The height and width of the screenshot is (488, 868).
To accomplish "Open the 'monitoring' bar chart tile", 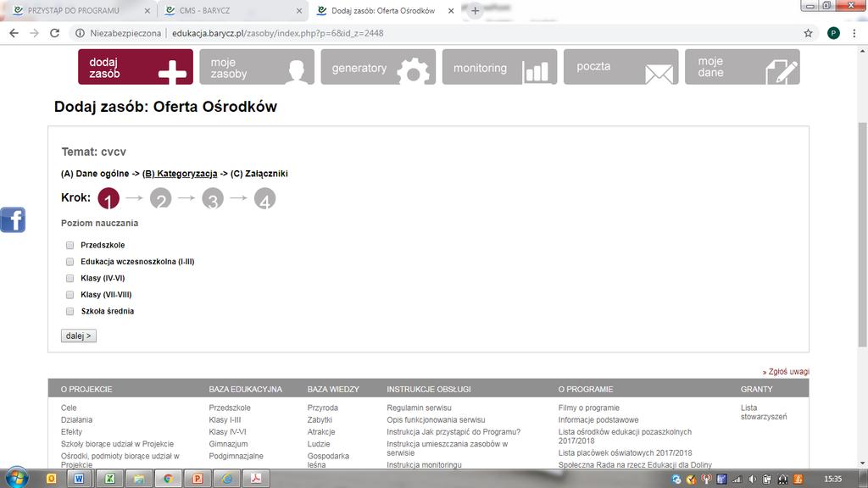I will coord(499,67).
